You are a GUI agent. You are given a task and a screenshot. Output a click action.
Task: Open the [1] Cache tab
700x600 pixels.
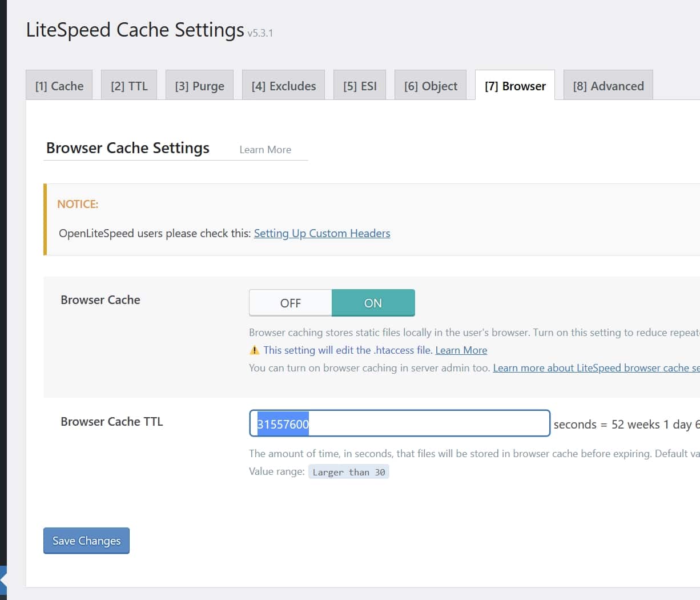[x=59, y=86]
